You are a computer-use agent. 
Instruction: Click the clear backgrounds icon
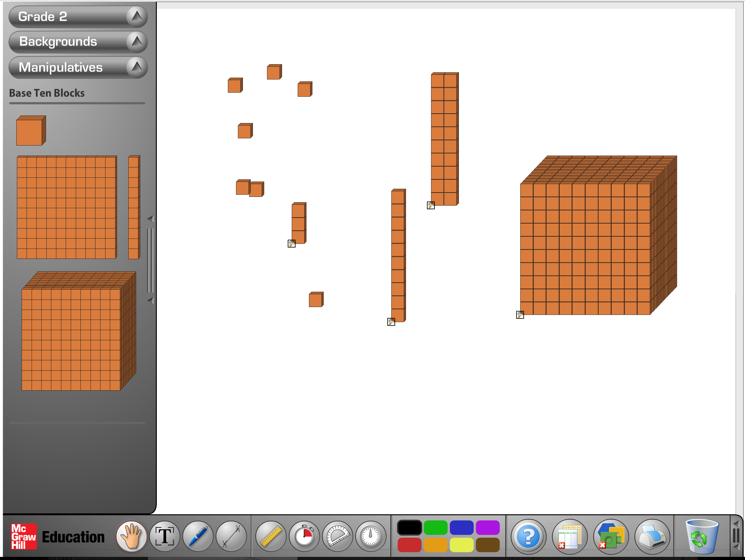click(x=569, y=537)
